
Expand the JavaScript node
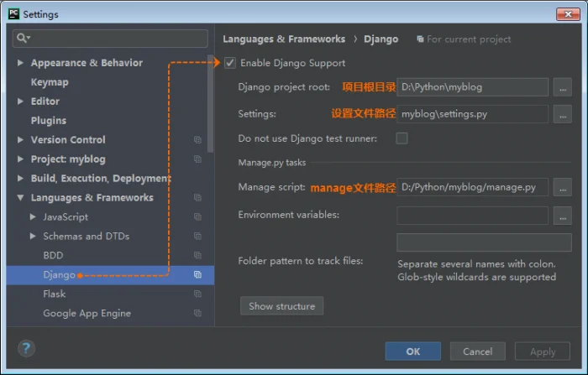tap(33, 216)
